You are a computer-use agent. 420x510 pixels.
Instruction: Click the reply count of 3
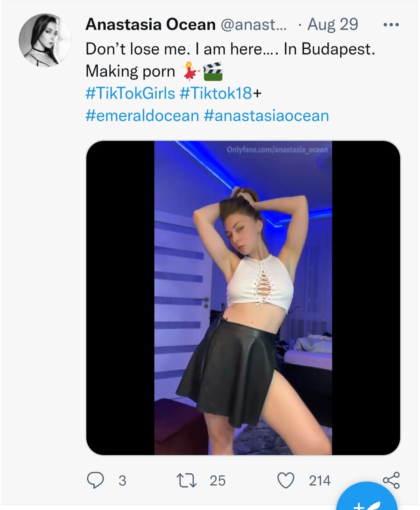[122, 481]
